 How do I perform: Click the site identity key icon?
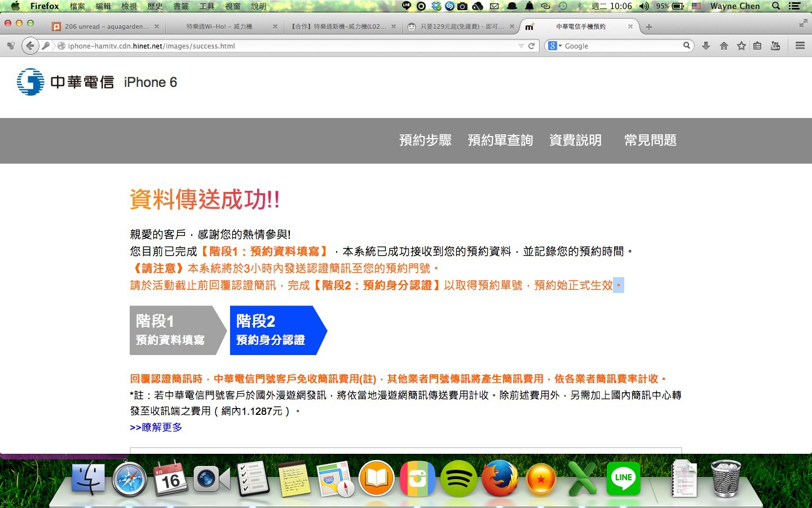pyautogui.click(x=46, y=46)
